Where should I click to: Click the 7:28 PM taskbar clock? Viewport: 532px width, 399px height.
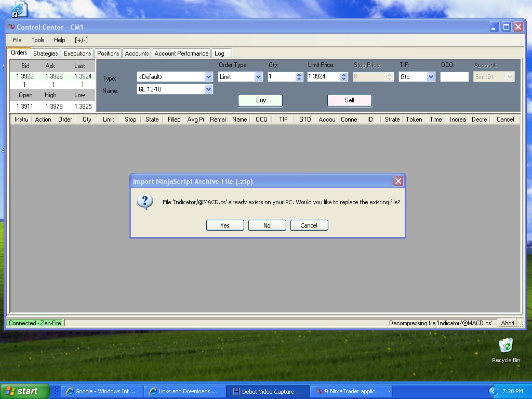(513, 391)
